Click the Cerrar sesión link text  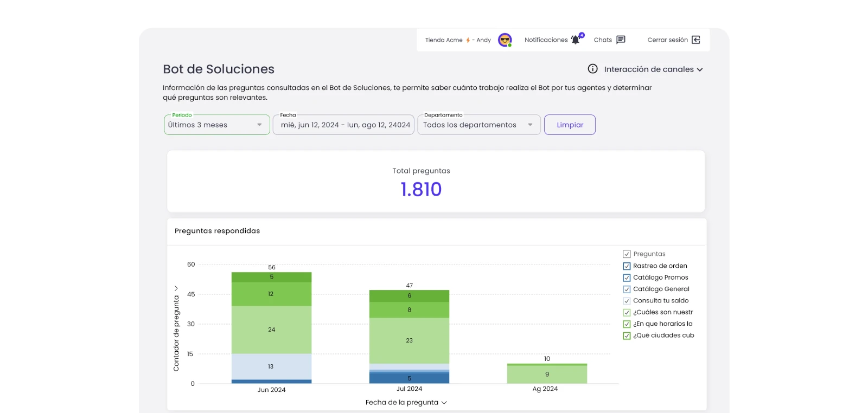tap(667, 40)
